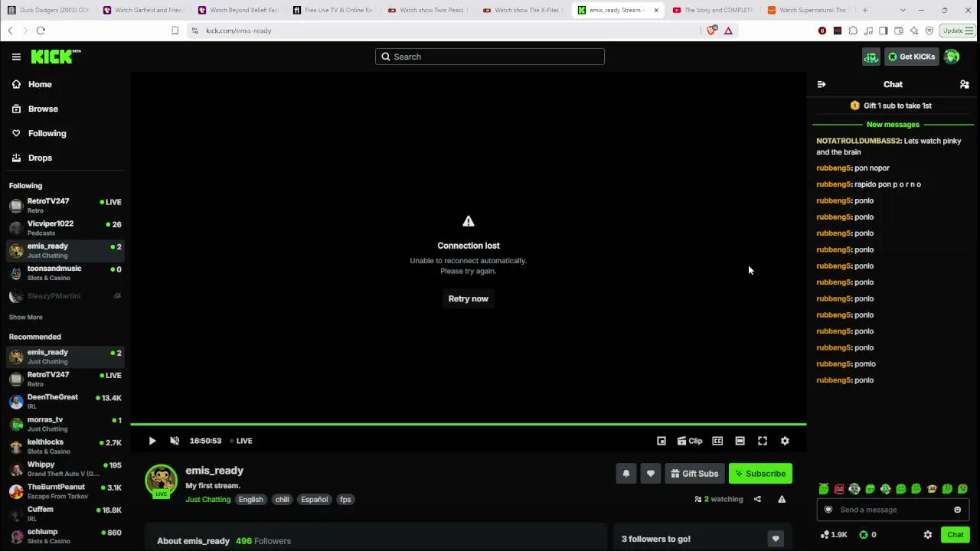Click the green Kick shop icon in header

click(871, 57)
